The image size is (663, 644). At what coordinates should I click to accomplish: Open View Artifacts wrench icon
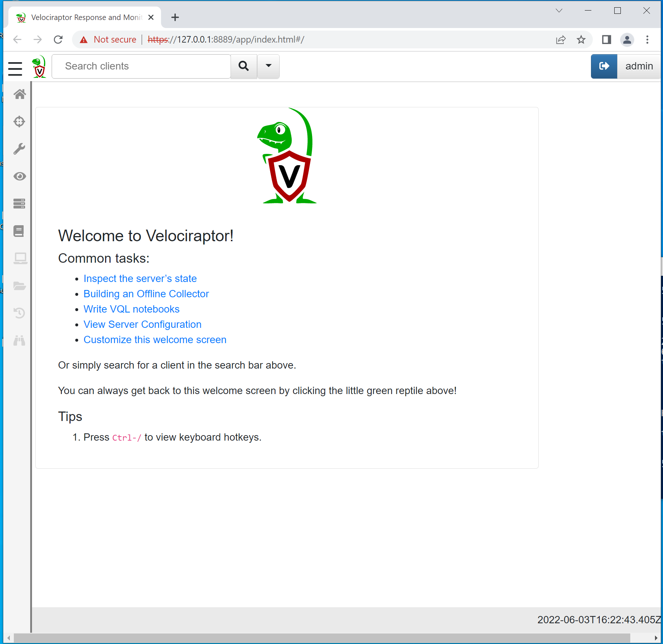(x=20, y=149)
